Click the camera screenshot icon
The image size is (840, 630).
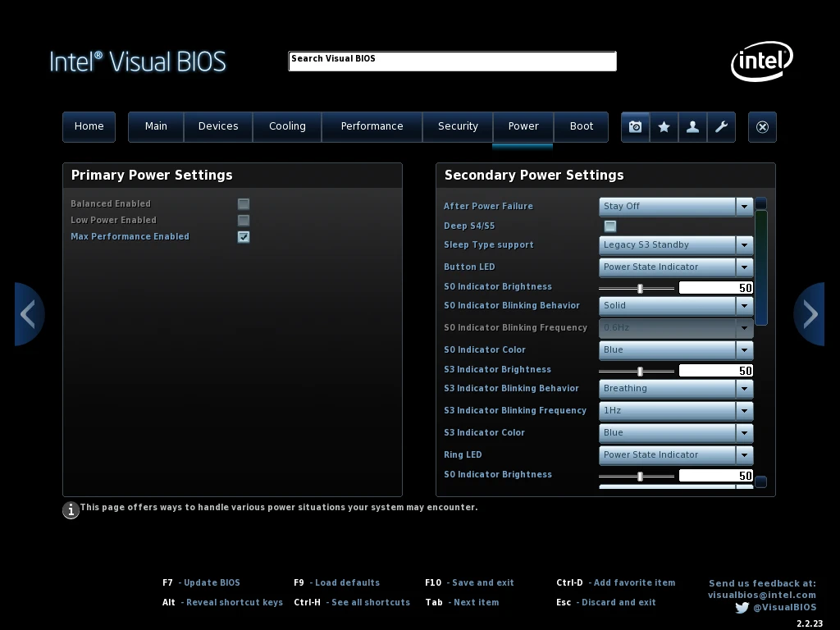click(x=635, y=127)
